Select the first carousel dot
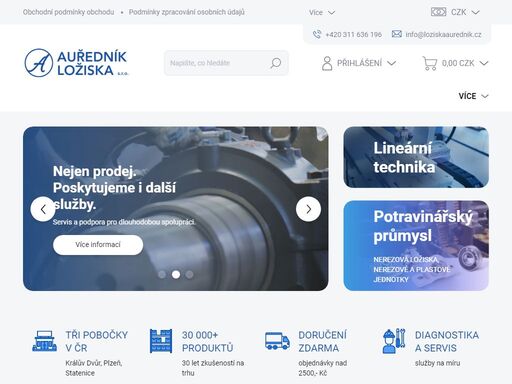 point(162,274)
